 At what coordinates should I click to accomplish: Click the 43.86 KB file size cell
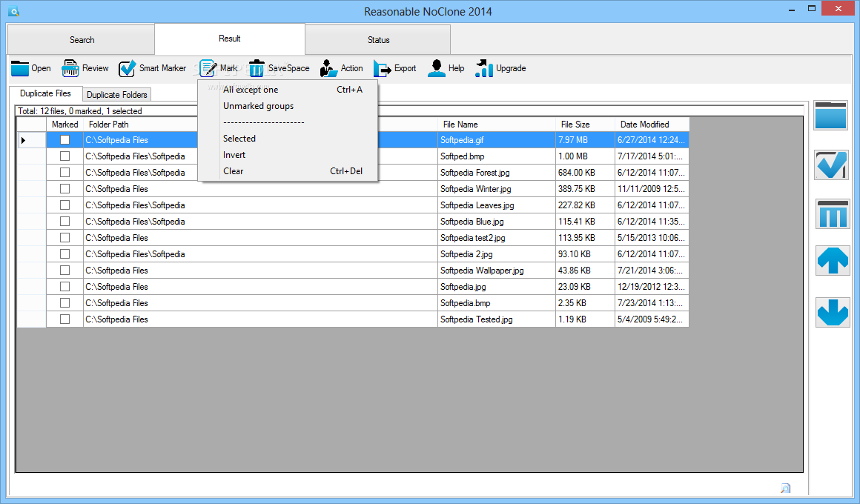[585, 271]
